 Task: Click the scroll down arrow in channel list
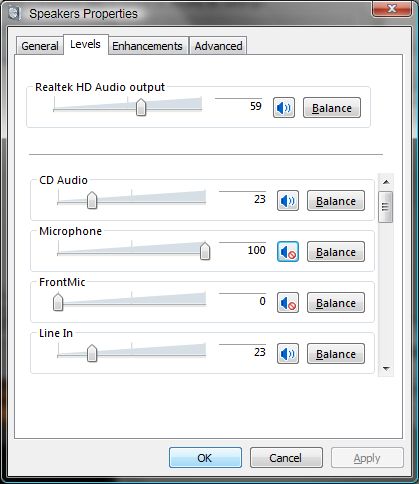(x=386, y=369)
